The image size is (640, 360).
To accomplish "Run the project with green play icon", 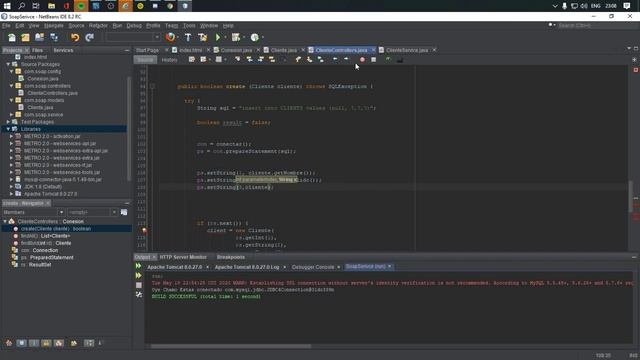I will coord(218,38).
